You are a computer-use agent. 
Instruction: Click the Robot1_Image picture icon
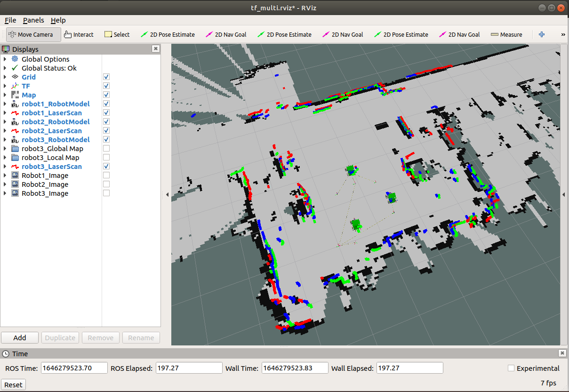click(15, 175)
